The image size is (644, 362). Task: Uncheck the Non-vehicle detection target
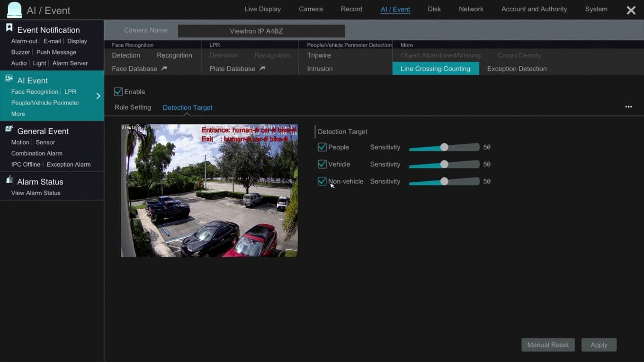coord(322,181)
